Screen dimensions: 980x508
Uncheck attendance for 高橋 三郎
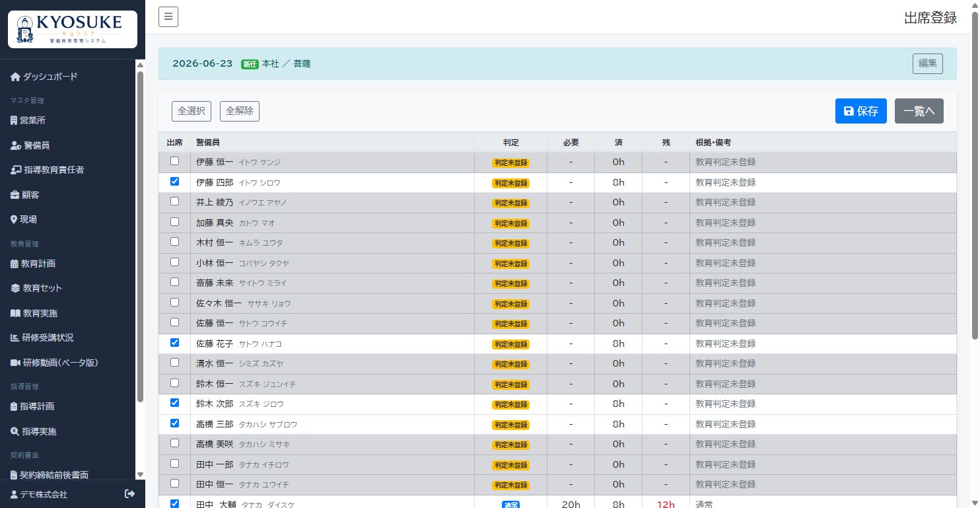(x=174, y=423)
